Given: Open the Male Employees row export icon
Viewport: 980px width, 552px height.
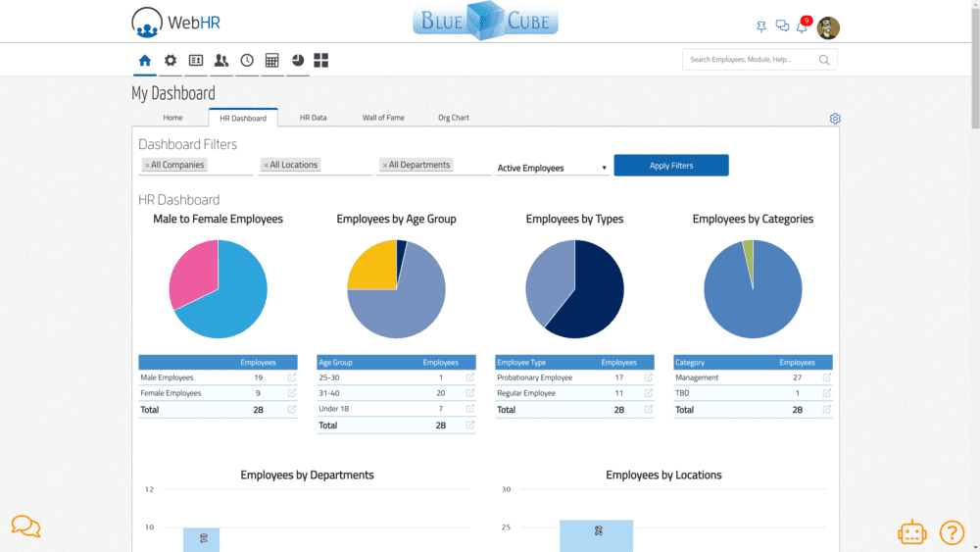Looking at the screenshot, I should [291, 377].
